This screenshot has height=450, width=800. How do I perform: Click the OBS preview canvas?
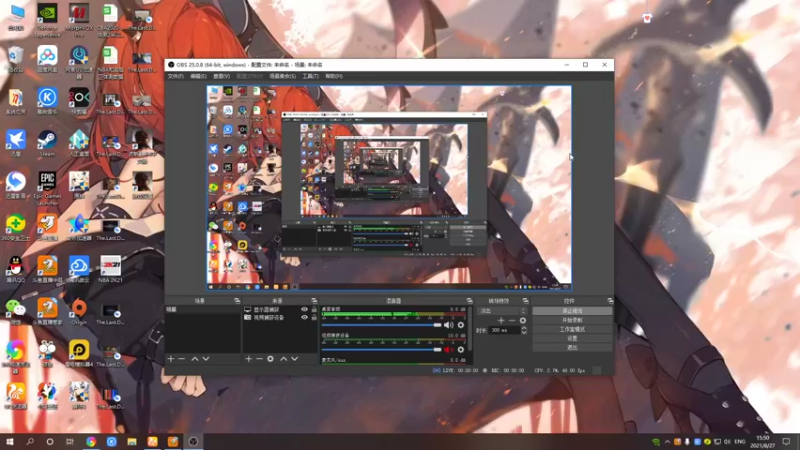pos(389,188)
